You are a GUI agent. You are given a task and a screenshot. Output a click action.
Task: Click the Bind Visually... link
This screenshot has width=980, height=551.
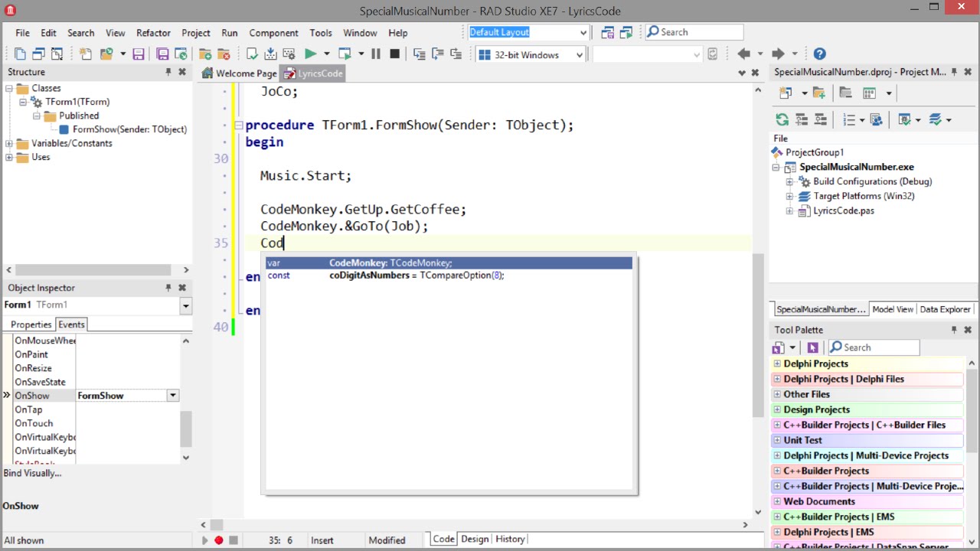click(32, 473)
